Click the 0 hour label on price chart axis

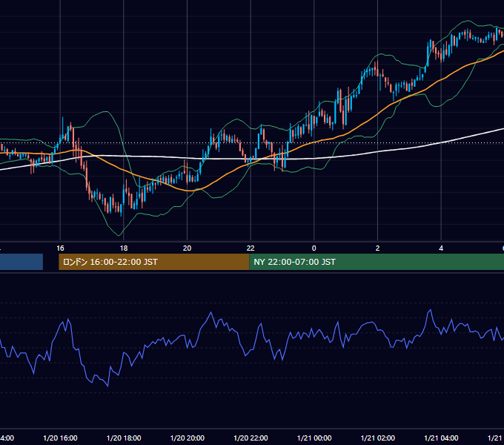coord(314,248)
